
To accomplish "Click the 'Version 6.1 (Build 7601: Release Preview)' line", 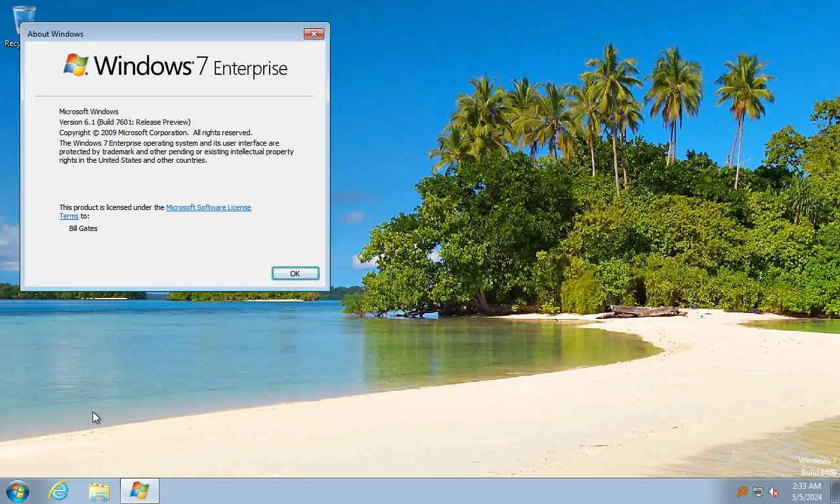I will (x=125, y=122).
